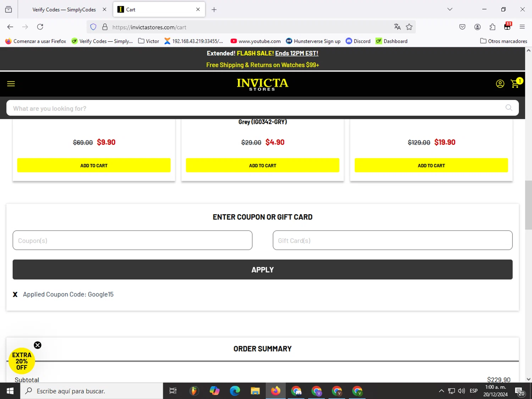Switch ESP input language indicator
Viewport: 532px width, 399px height.
point(473,391)
